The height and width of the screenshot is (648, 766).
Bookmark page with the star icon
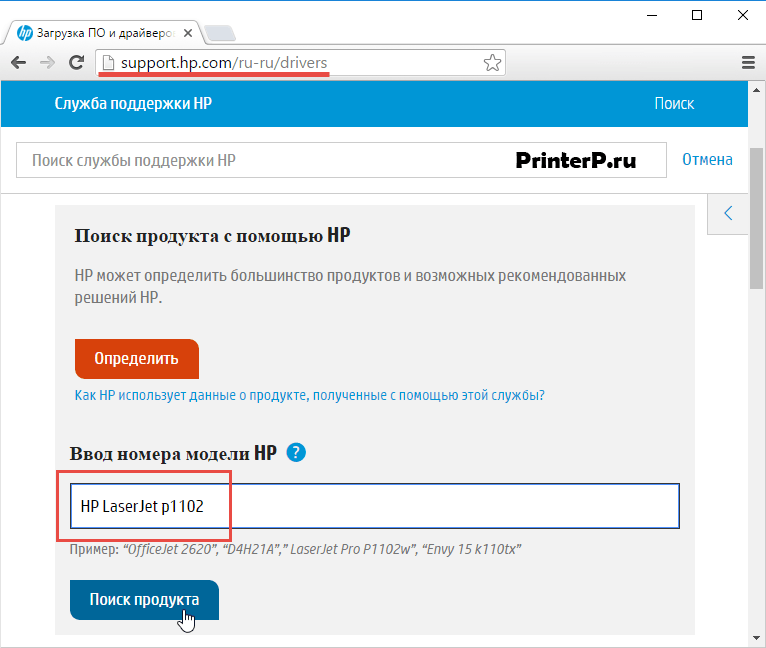pos(492,63)
